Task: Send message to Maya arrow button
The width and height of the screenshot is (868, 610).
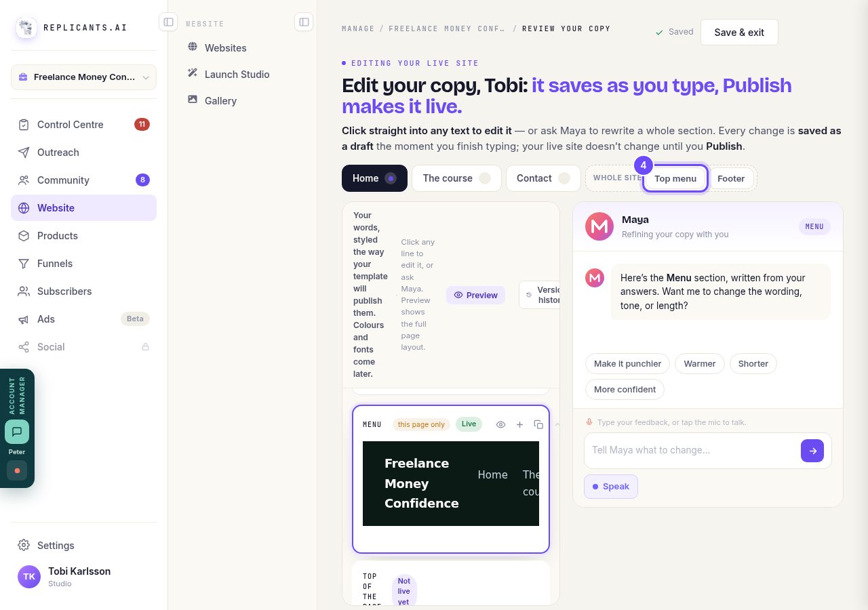Action: pyautogui.click(x=812, y=451)
